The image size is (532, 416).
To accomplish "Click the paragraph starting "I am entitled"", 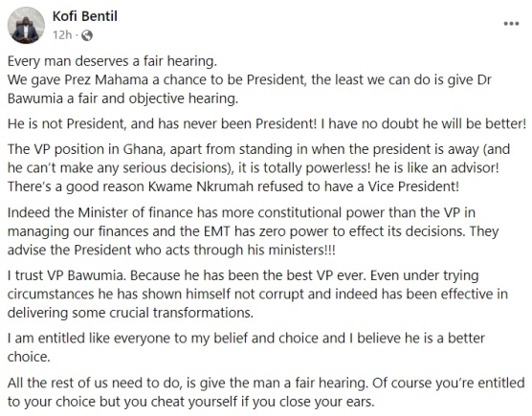I will 246,347.
